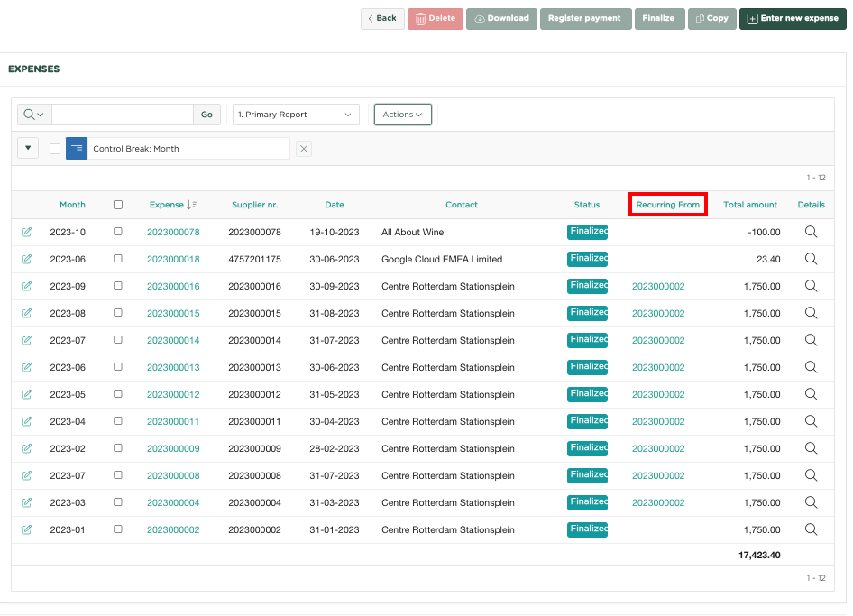
Task: Click the Delete button
Action: pyautogui.click(x=436, y=19)
